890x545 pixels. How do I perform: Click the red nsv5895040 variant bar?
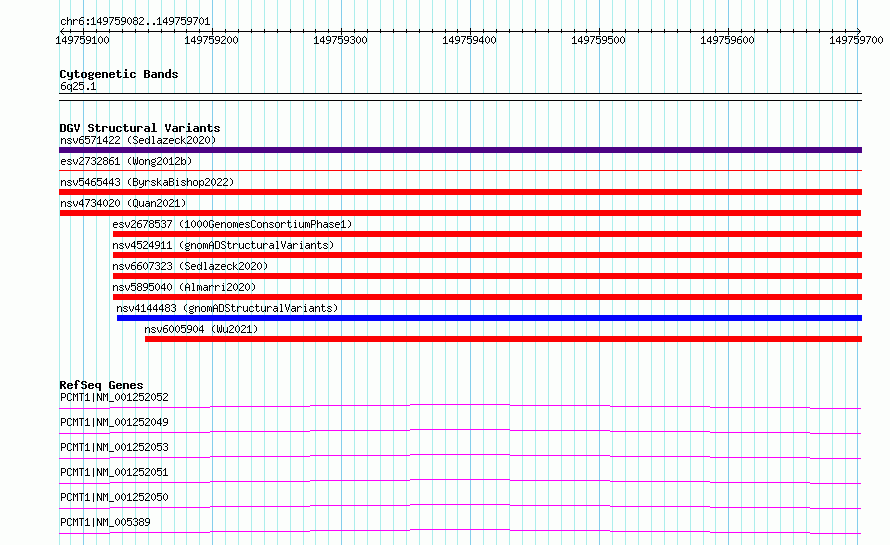pyautogui.click(x=488, y=297)
